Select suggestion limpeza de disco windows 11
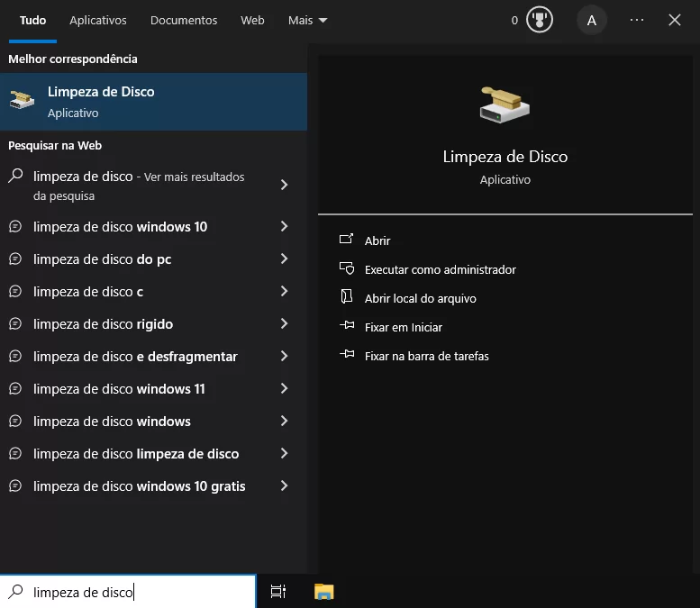The height and width of the screenshot is (608, 700). 153,389
